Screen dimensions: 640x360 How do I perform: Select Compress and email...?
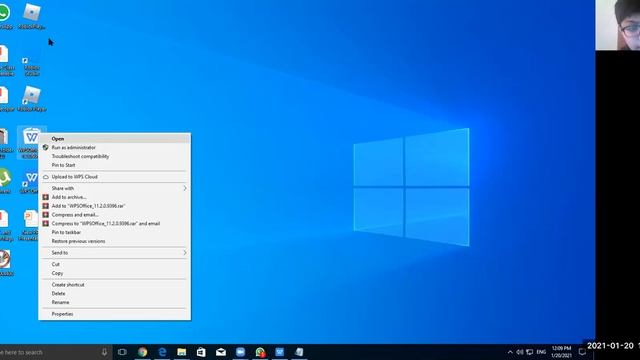coord(114,215)
